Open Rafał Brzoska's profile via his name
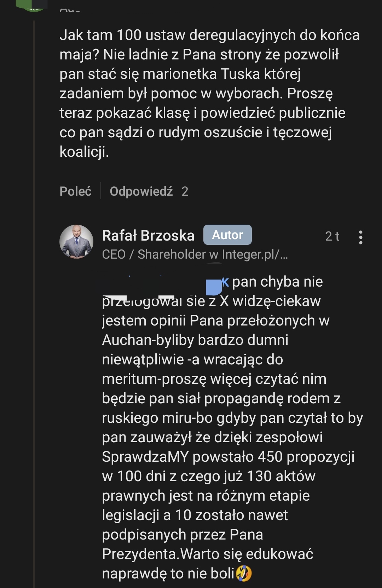Image resolution: width=382 pixels, height=588 pixels. [148, 236]
